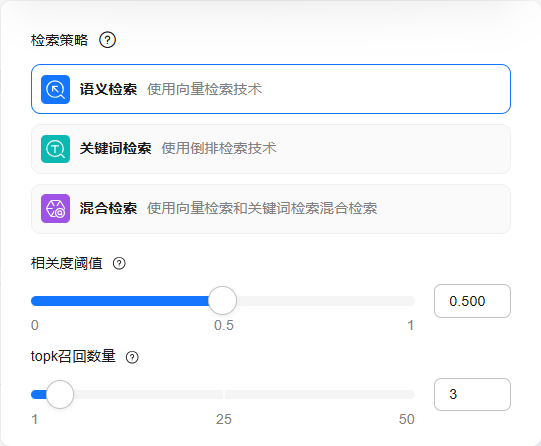Click the 50 end of the topk slider
This screenshot has height=446, width=541.
click(411, 394)
